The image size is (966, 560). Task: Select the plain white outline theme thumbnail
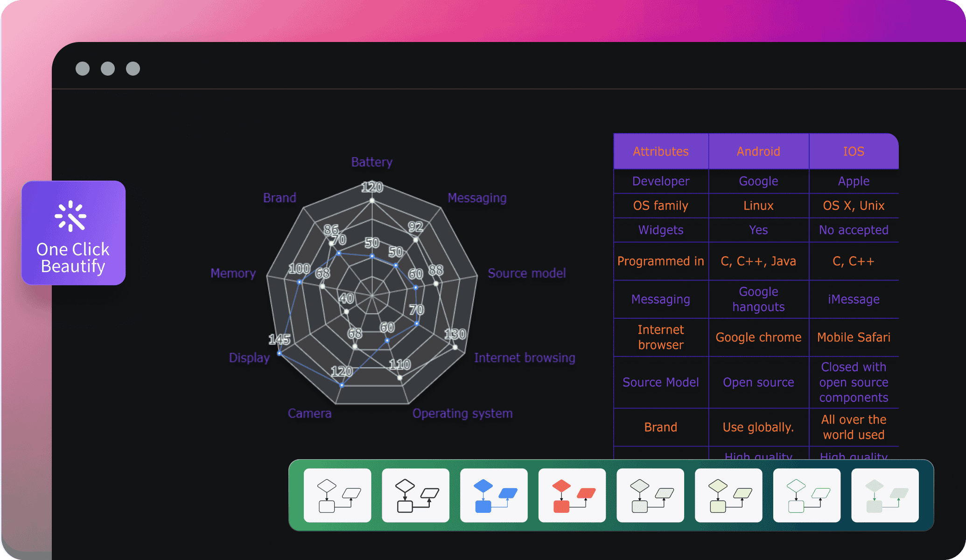pos(337,495)
